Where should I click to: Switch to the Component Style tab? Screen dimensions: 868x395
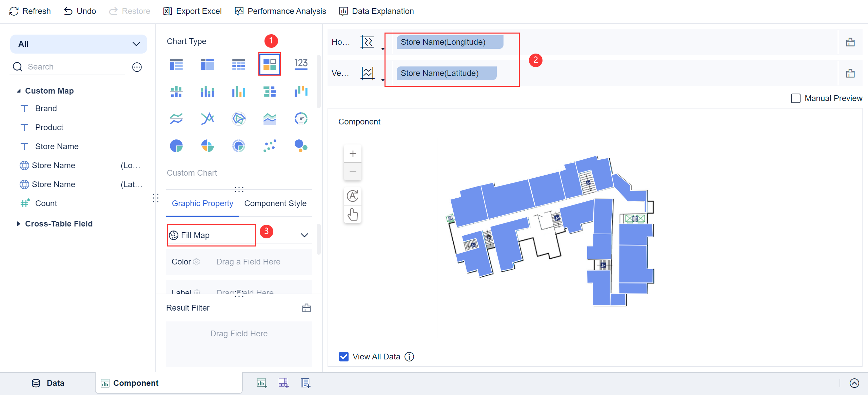point(275,203)
